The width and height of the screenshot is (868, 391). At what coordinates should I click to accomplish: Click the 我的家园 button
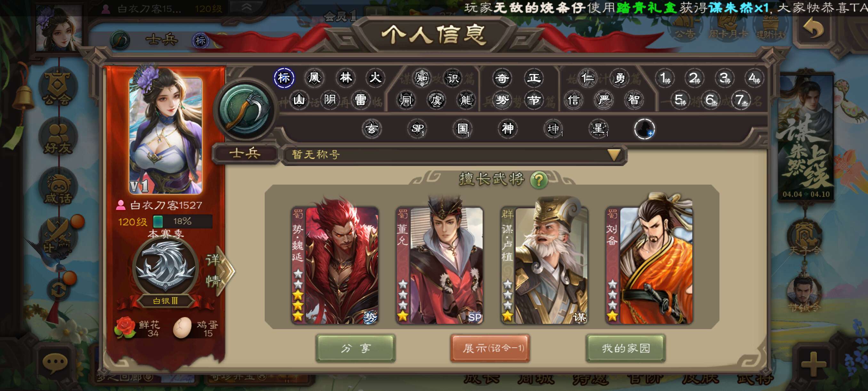[626, 348]
